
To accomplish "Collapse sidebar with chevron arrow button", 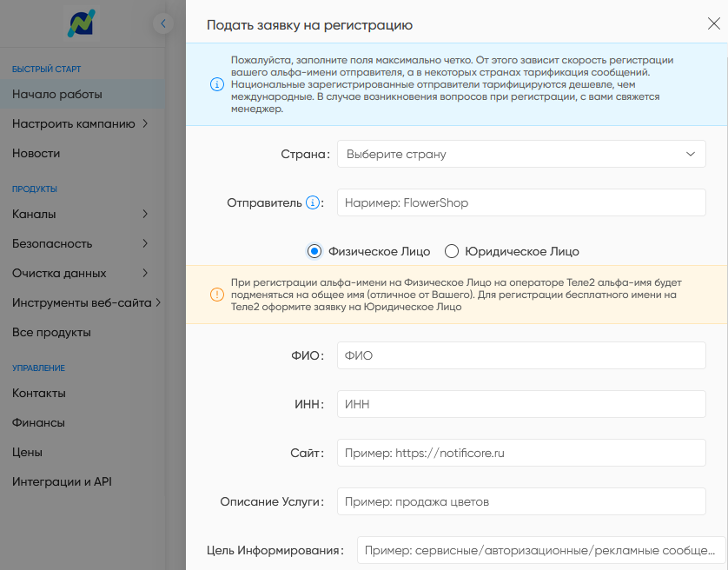I will 162,24.
